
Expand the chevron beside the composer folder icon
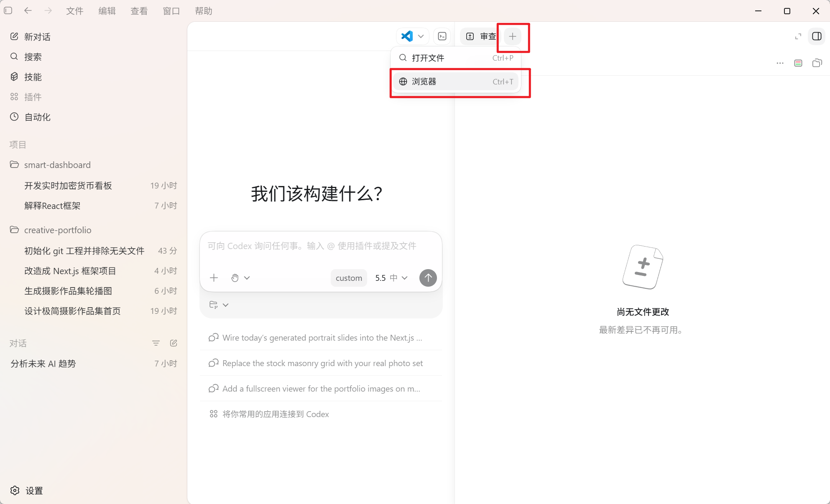pos(226,305)
